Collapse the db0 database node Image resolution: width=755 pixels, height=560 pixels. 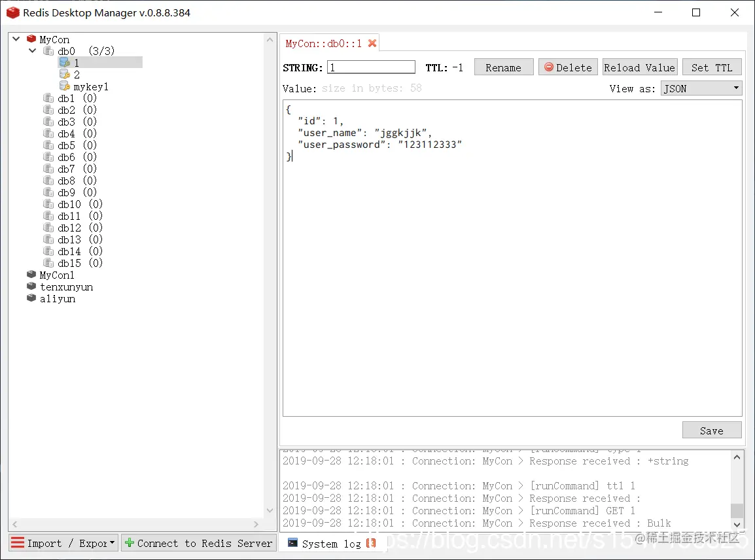coord(32,50)
